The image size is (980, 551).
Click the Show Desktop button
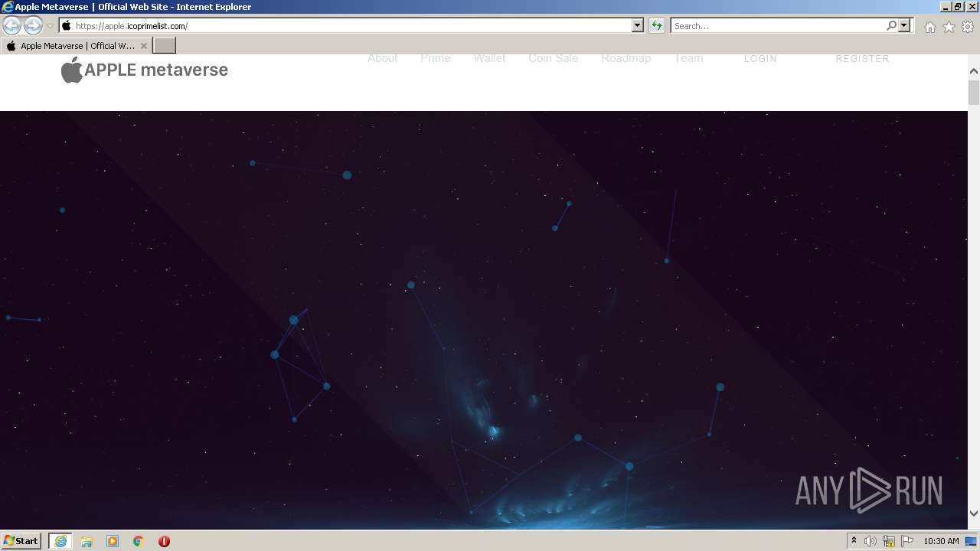pos(972,541)
